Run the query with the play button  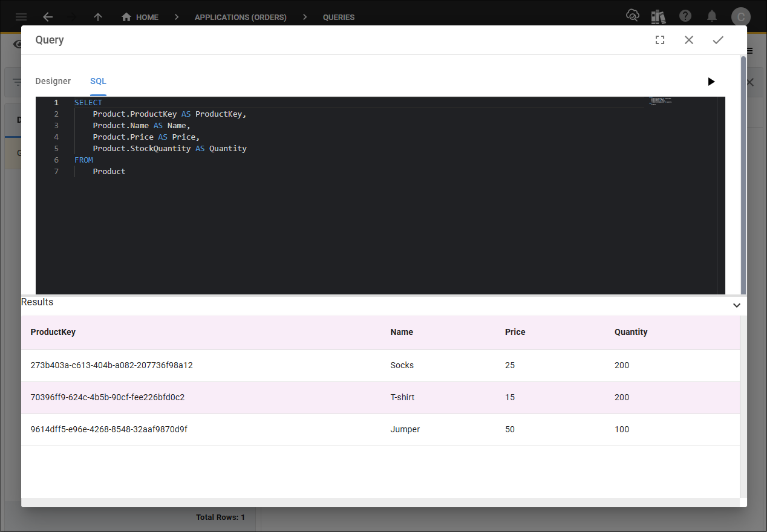tap(711, 82)
